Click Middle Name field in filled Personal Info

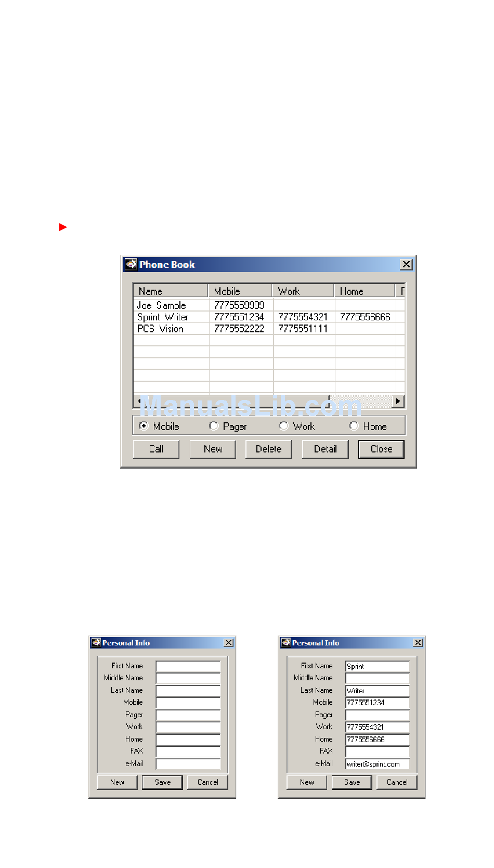(x=378, y=678)
